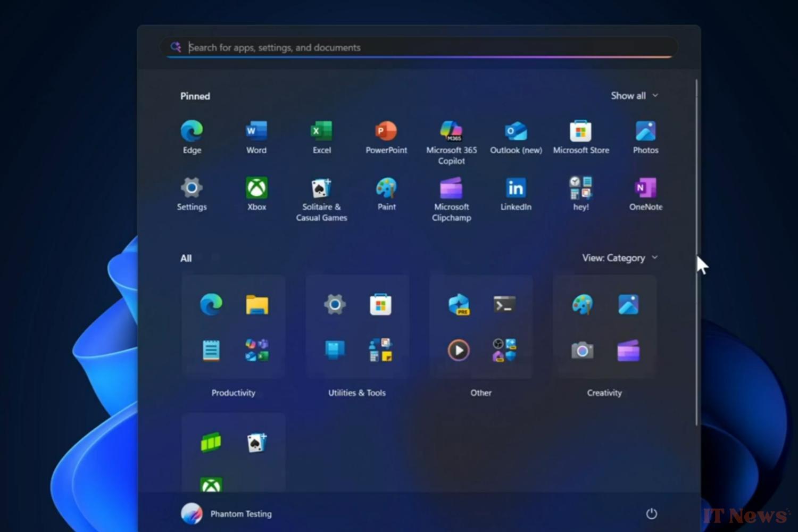Image resolution: width=798 pixels, height=532 pixels.
Task: Click the Pinned section heading
Action: pos(195,96)
